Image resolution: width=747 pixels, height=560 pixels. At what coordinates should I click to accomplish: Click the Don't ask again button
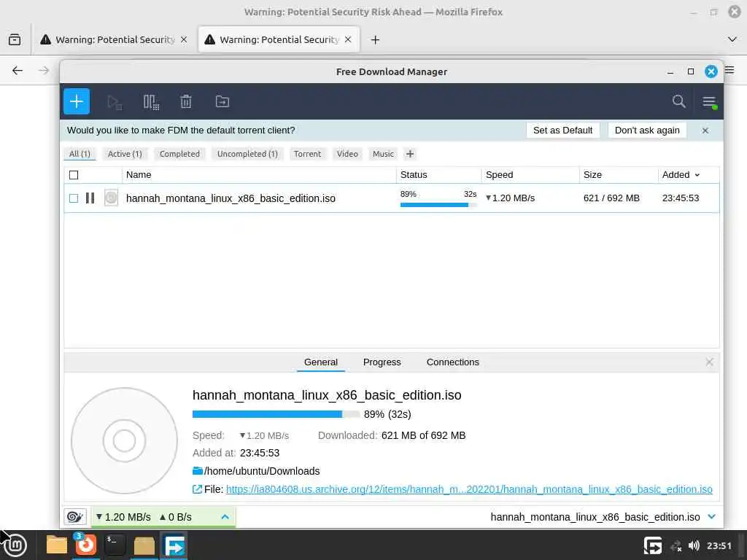[x=647, y=131]
